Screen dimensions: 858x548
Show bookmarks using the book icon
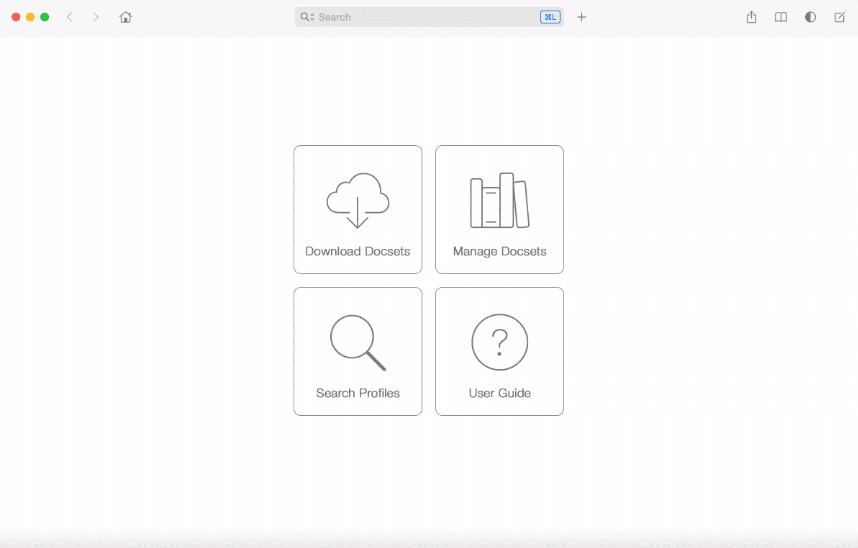click(781, 17)
